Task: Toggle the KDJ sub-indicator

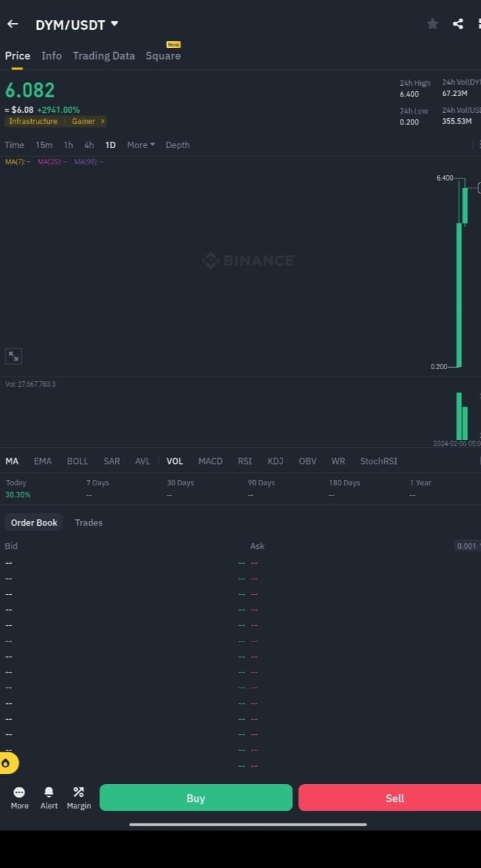Action: click(x=276, y=461)
